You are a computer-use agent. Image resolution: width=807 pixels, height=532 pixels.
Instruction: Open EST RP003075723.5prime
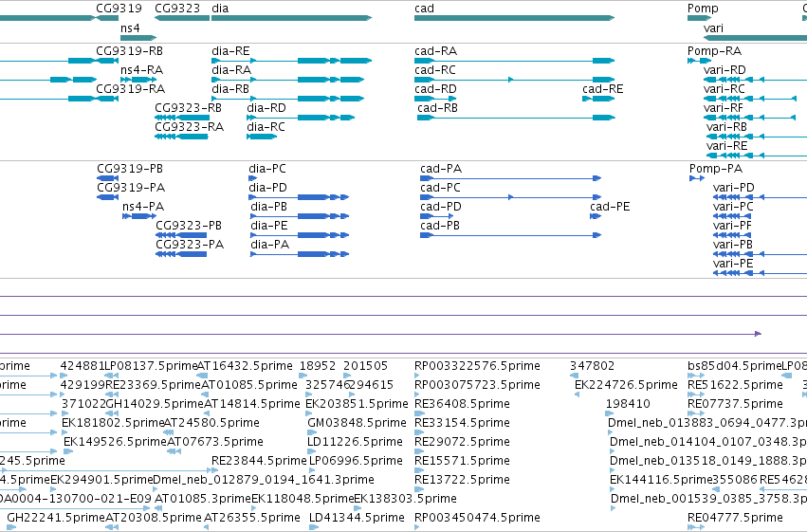tap(477, 385)
